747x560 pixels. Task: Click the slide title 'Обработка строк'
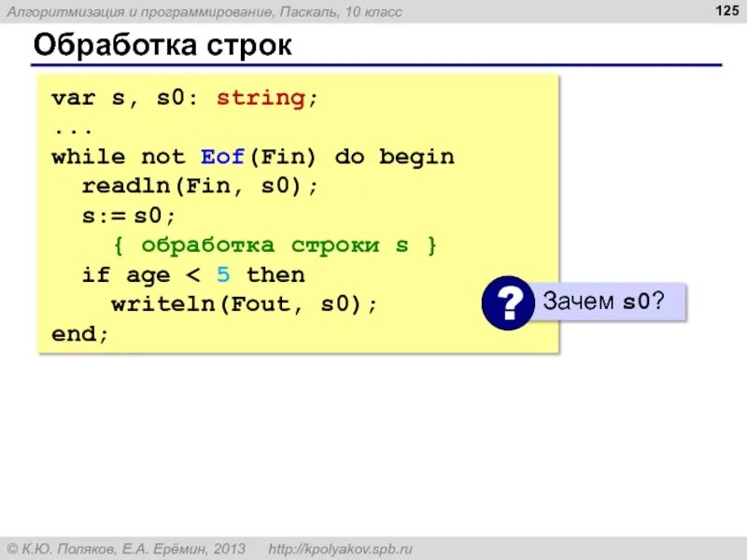click(162, 45)
